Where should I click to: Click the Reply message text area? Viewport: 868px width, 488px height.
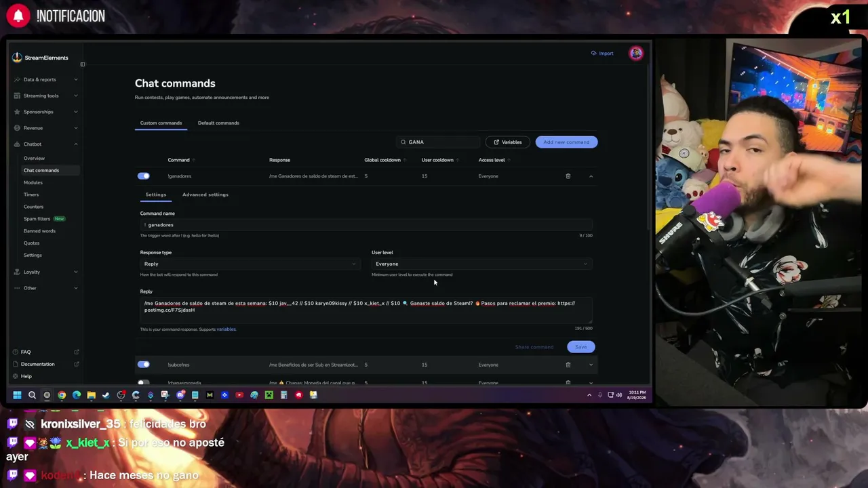point(366,310)
